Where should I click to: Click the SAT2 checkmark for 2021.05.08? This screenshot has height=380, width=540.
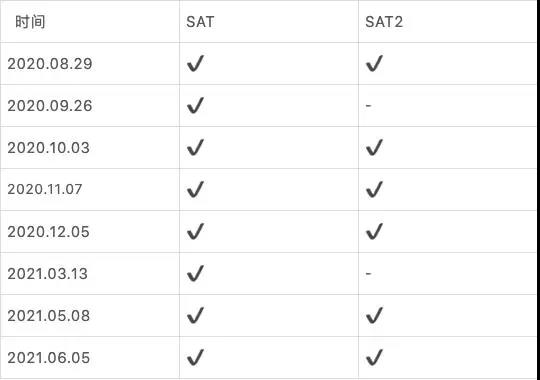[x=374, y=316]
